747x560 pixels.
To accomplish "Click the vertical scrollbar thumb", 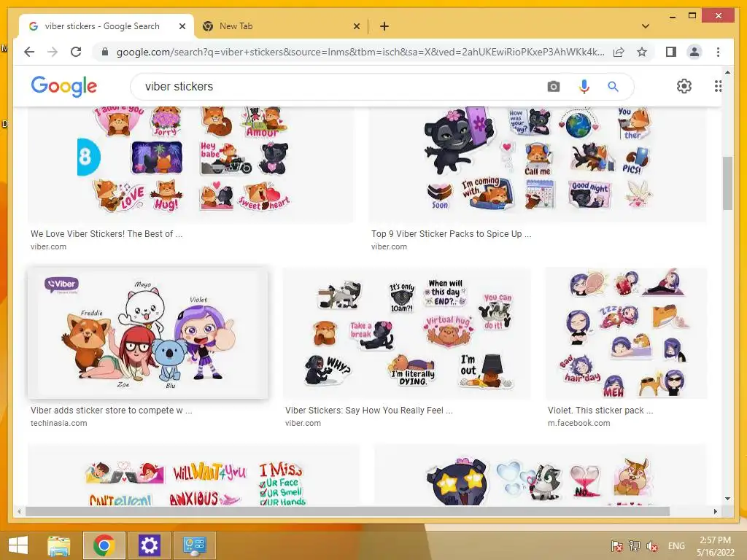I will point(727,183).
